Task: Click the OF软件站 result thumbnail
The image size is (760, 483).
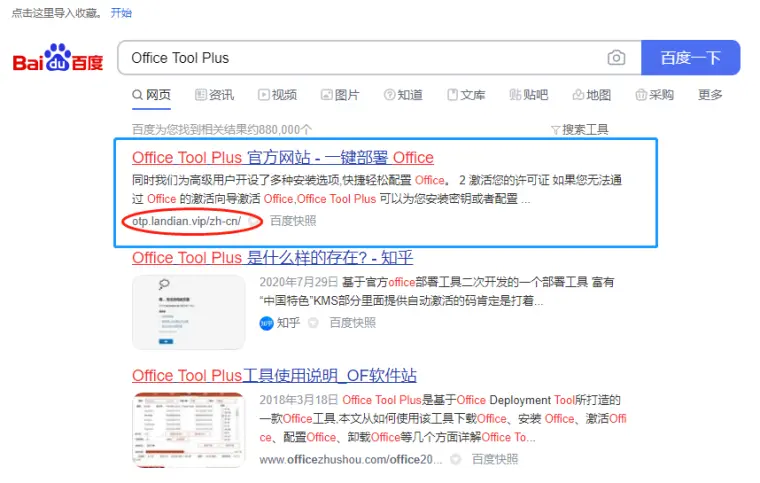Action: point(189,430)
